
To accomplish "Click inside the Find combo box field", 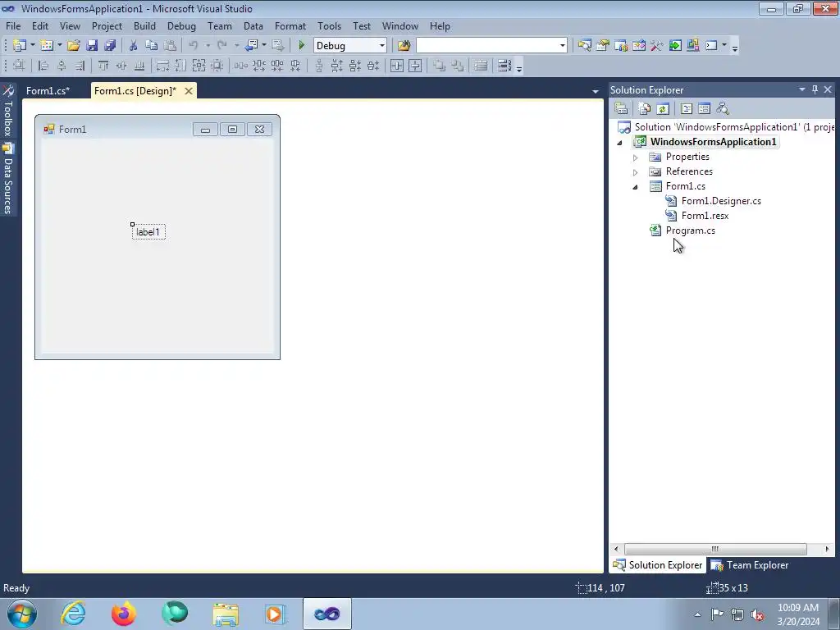I will pyautogui.click(x=487, y=46).
